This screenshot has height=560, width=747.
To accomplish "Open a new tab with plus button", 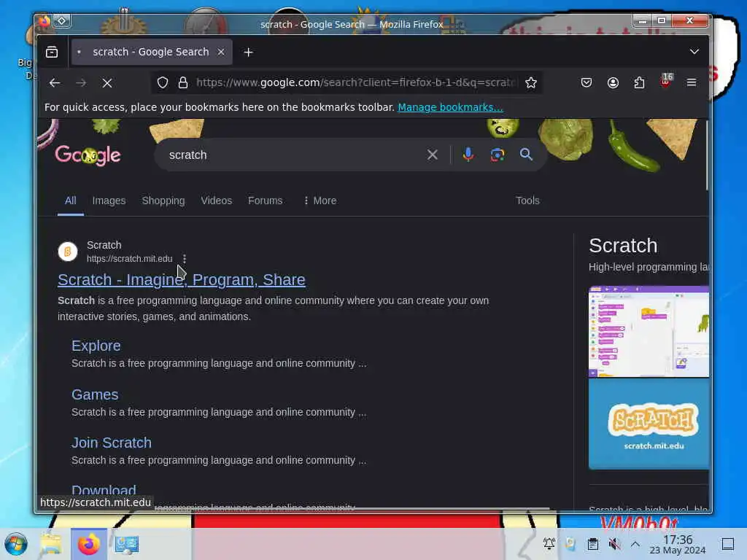I will coord(248,52).
